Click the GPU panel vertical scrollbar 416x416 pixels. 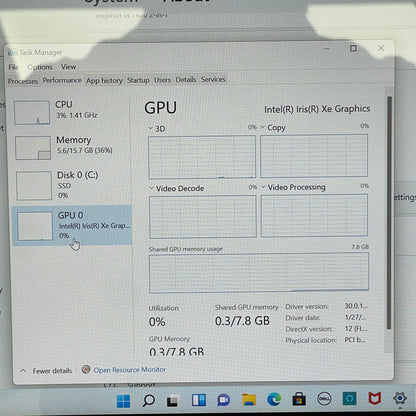coord(389,213)
